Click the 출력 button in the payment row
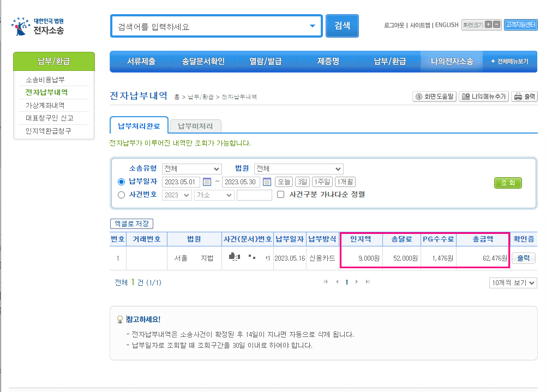This screenshot has width=546, height=392. (x=523, y=257)
